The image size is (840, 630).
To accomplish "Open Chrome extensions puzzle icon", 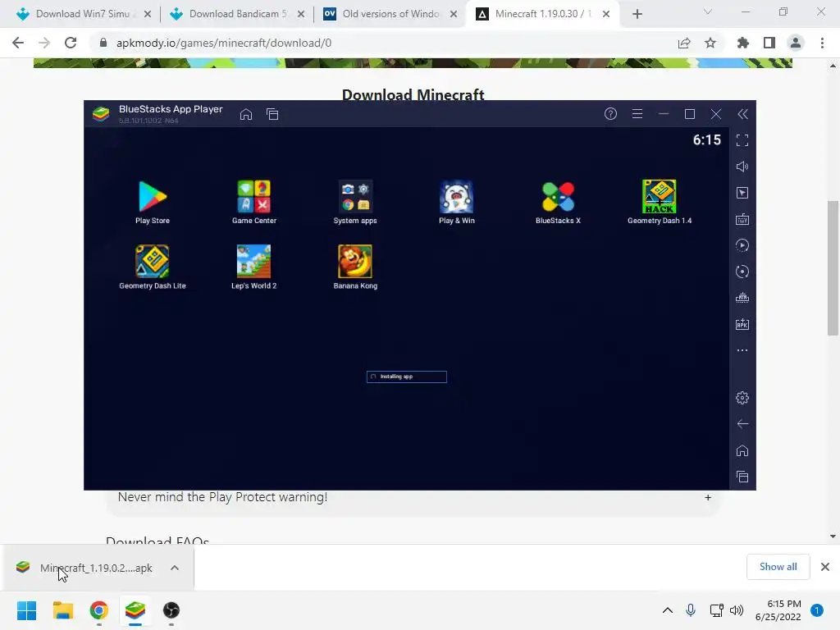I will [743, 43].
